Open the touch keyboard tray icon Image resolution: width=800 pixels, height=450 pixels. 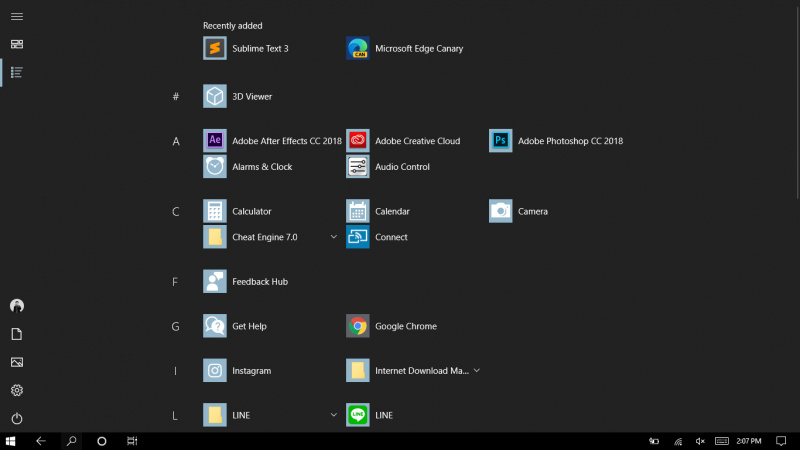click(721, 441)
